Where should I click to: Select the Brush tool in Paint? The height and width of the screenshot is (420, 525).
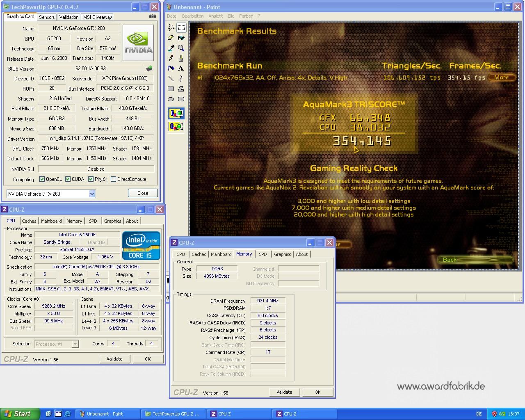coord(181,58)
